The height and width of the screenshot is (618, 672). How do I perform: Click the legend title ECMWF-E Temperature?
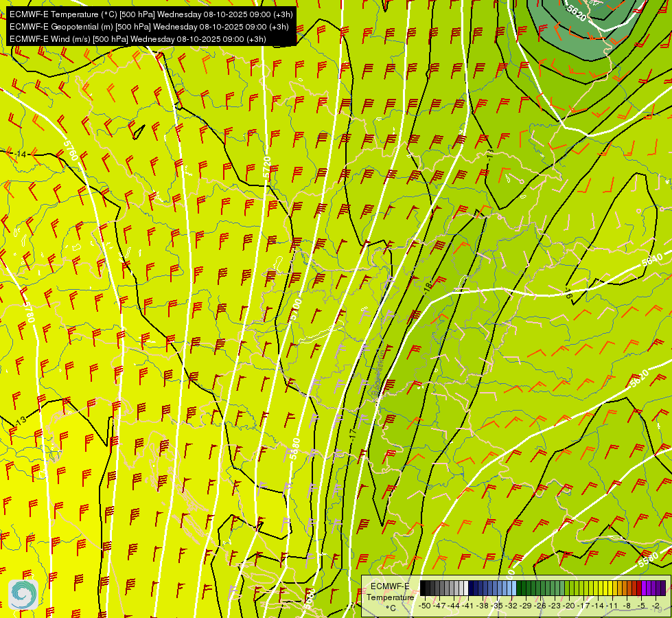pyautogui.click(x=390, y=592)
